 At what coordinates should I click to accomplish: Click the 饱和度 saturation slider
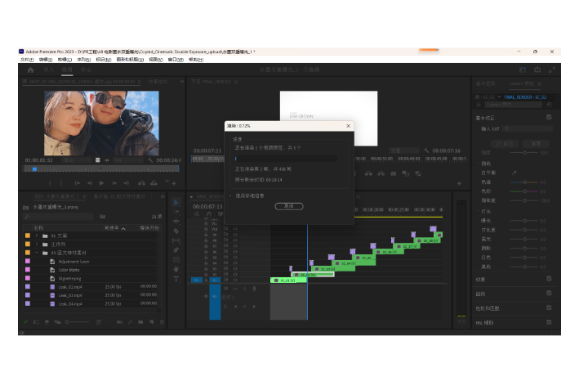pyautogui.click(x=524, y=200)
